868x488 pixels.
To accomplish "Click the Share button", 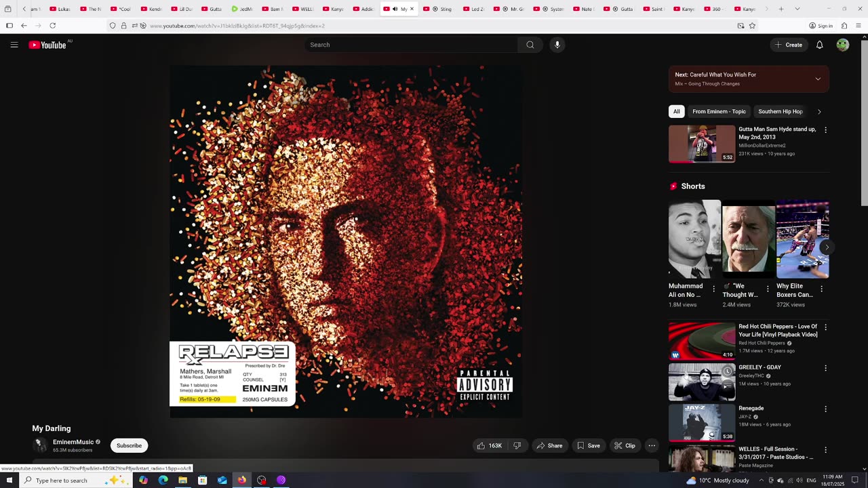I will click(549, 445).
